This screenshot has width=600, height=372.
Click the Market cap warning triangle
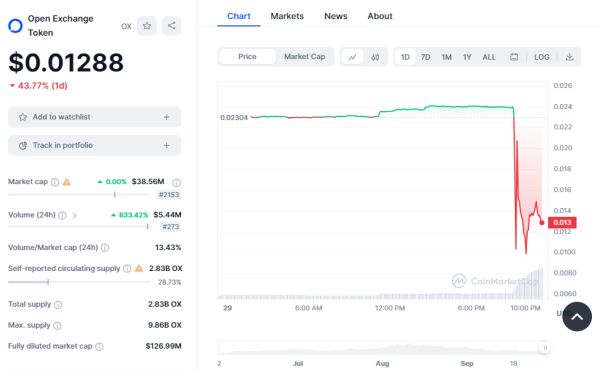tap(67, 182)
